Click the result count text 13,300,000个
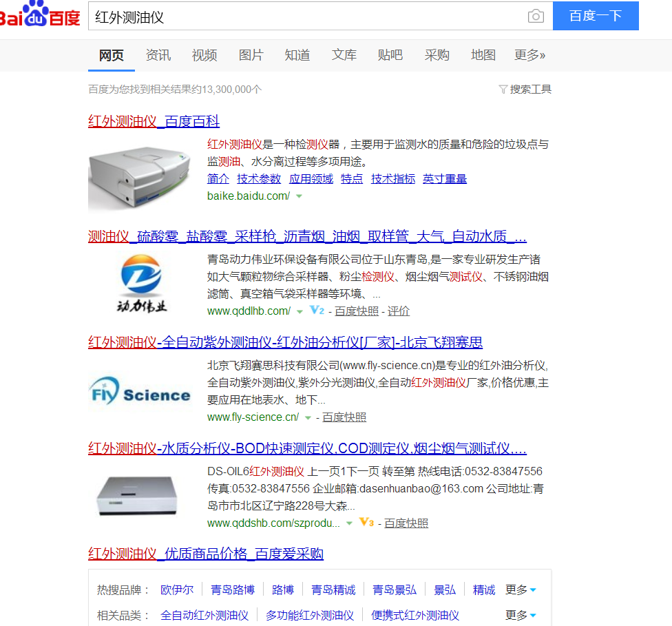 point(231,90)
